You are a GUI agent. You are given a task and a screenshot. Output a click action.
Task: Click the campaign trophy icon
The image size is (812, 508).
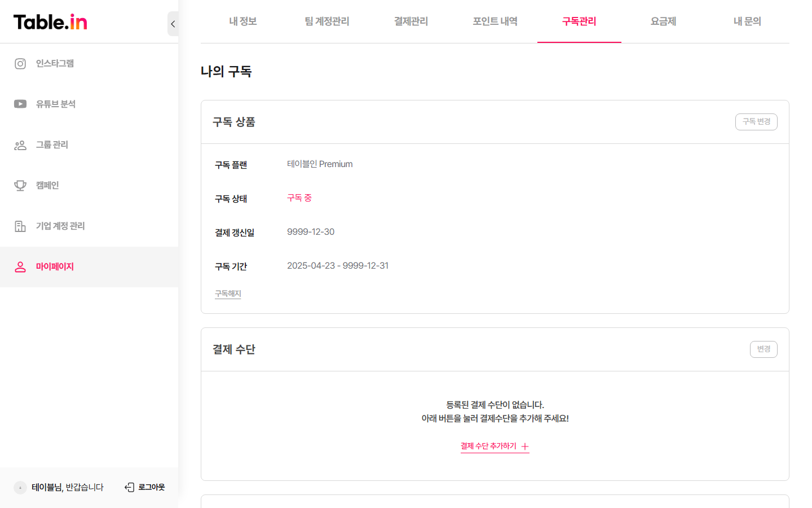[20, 186]
